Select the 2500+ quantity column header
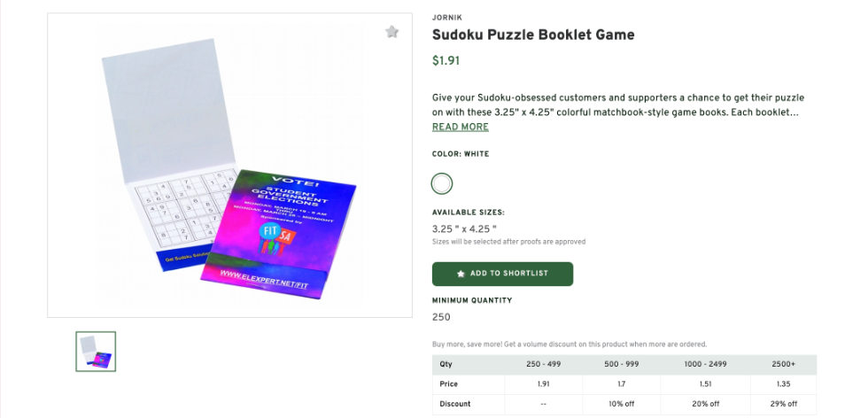The image size is (868, 418). pyautogui.click(x=783, y=364)
